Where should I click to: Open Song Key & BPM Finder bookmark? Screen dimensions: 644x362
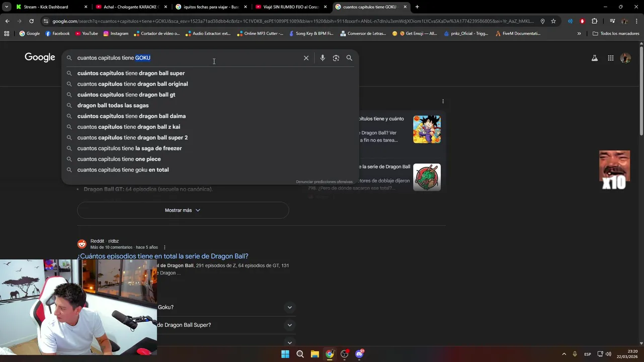[310, 33]
